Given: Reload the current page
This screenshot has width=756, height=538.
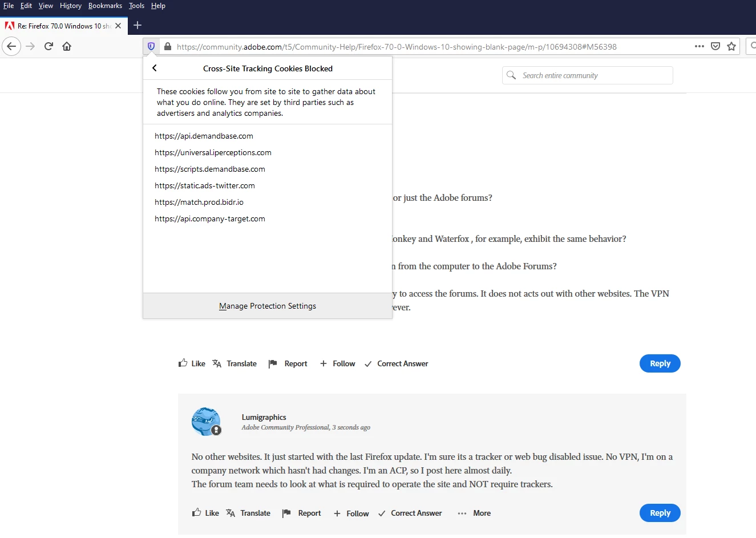Looking at the screenshot, I should click(48, 46).
